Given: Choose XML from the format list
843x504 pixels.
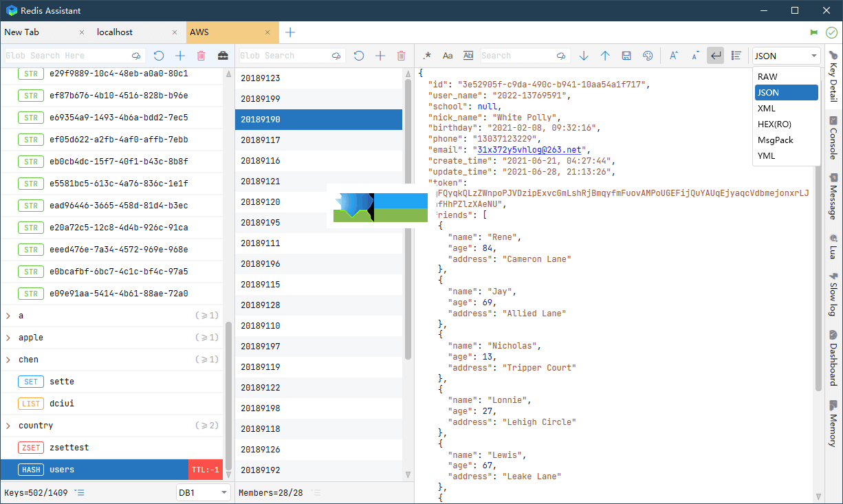Looking at the screenshot, I should (787, 108).
